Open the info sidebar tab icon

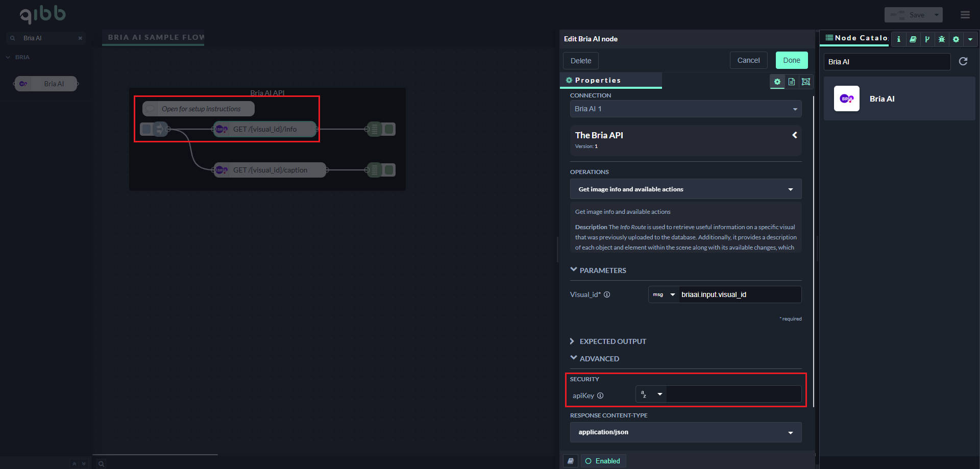[x=898, y=39]
